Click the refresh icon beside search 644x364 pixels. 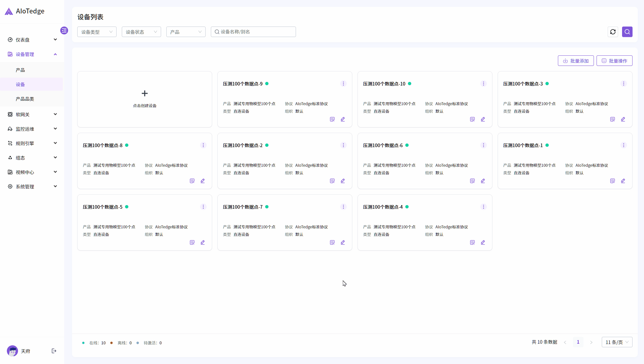[x=613, y=32]
